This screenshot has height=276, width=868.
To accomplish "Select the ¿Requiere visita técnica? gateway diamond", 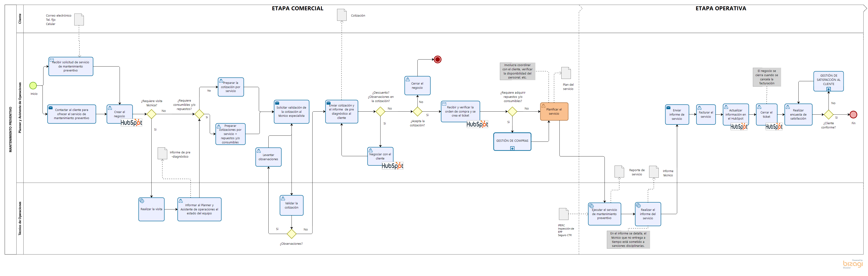I will (151, 114).
